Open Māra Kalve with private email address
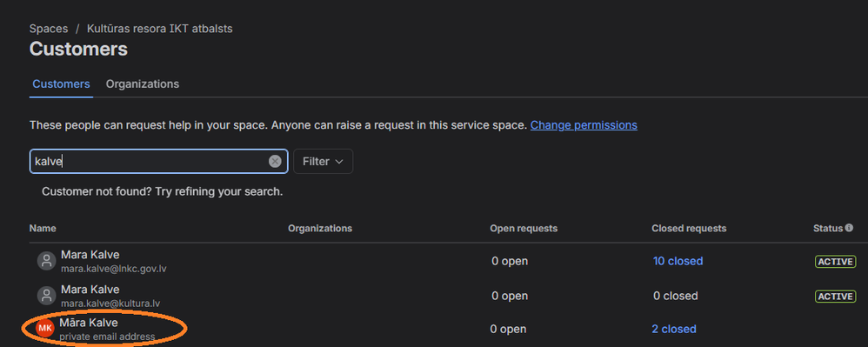 click(x=89, y=323)
